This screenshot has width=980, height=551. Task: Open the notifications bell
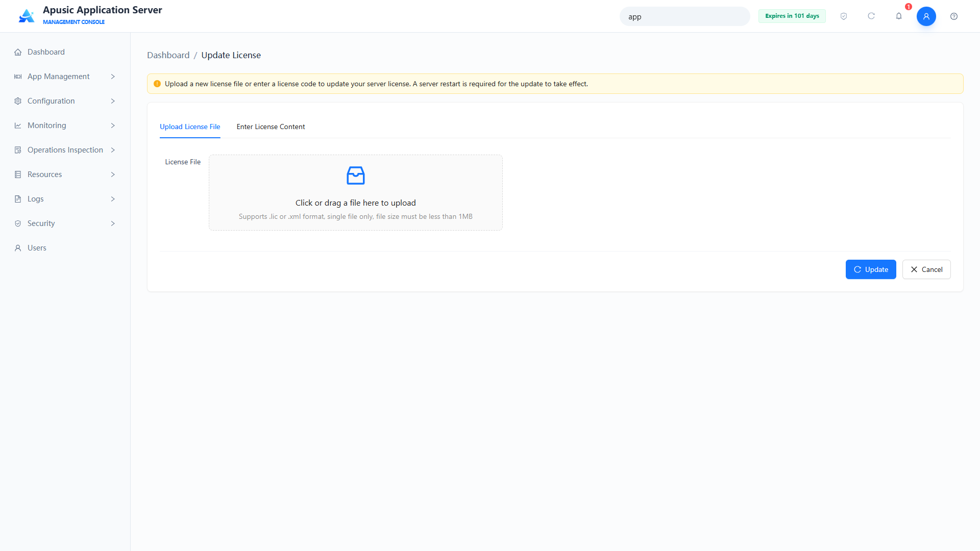click(899, 16)
